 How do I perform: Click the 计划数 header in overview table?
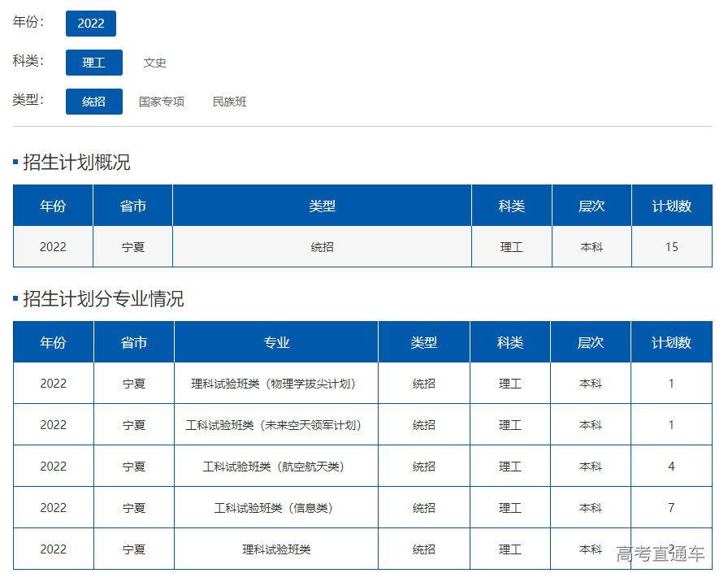pyautogui.click(x=671, y=206)
